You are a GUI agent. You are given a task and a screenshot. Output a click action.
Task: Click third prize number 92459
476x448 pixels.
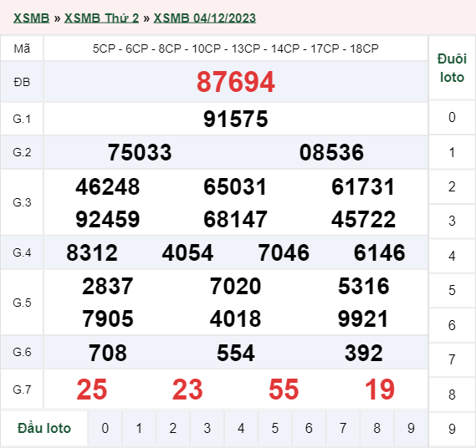108,219
